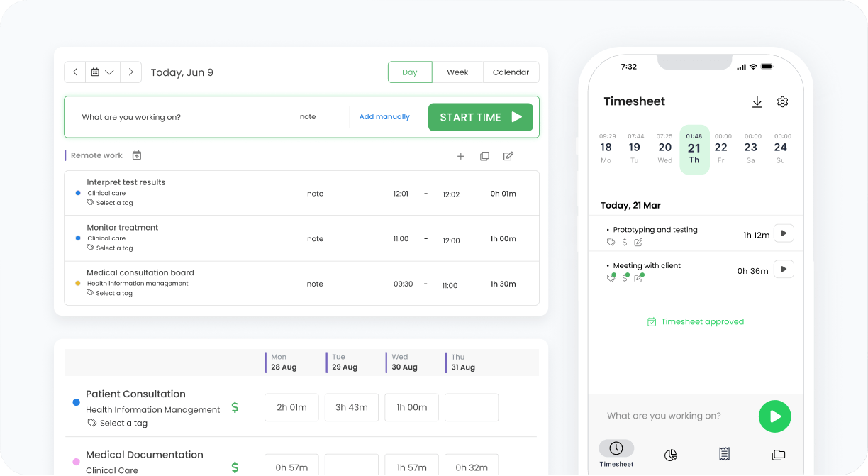868x476 pixels.
Task: Select a tag for Medical consultation board
Action: (x=110, y=293)
